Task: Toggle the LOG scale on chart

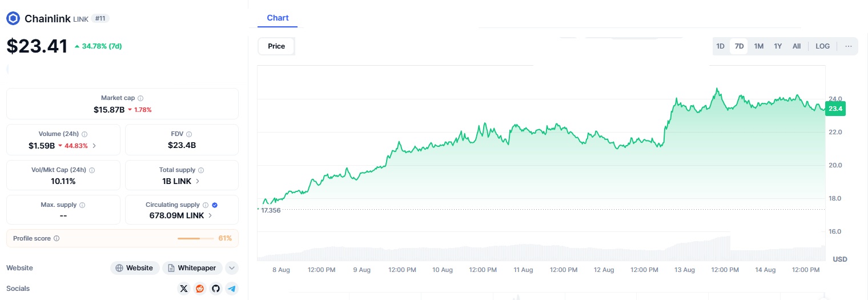Action: coord(822,46)
